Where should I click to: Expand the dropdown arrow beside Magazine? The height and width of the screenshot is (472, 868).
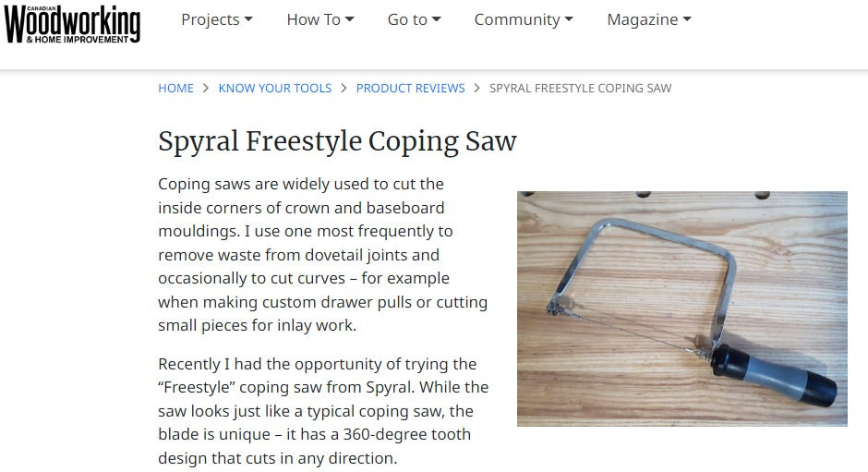point(686,20)
